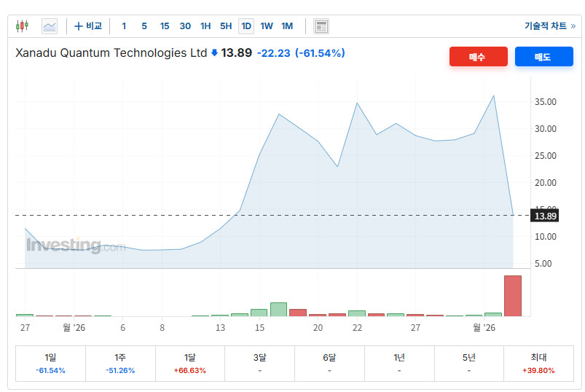
Task: Click the tallest red volume bar
Action: [513, 296]
